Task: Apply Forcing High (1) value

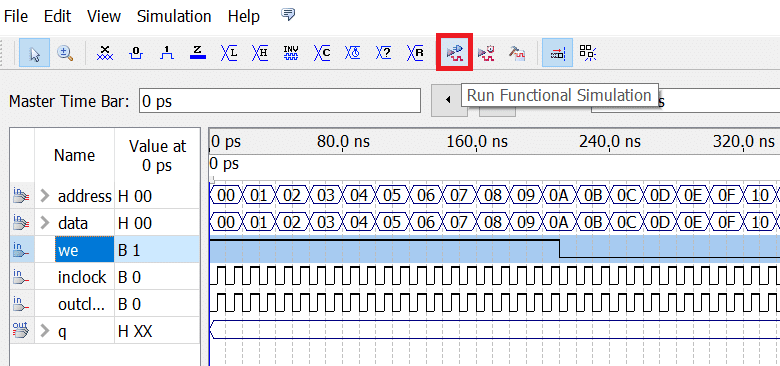Action: pos(167,53)
